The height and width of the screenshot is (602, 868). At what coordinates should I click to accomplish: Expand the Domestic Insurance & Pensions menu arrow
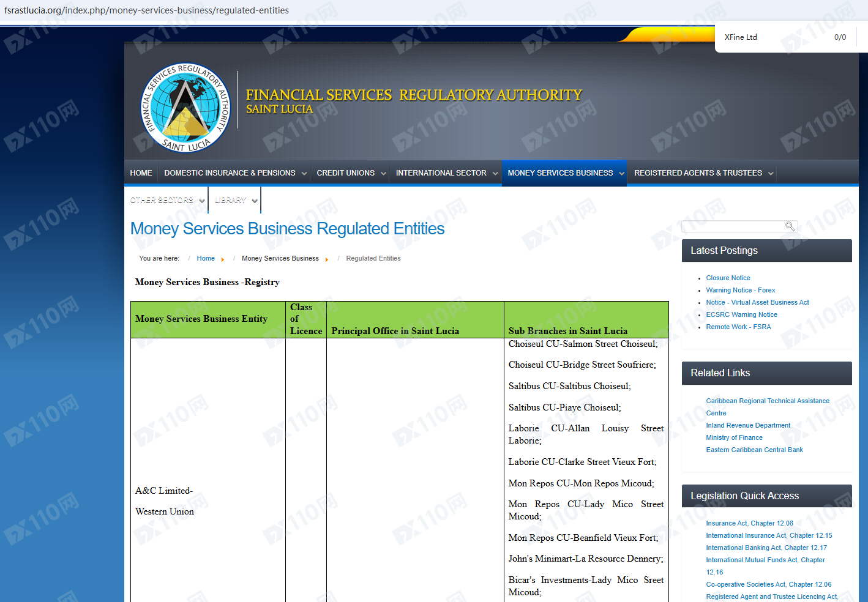(304, 174)
